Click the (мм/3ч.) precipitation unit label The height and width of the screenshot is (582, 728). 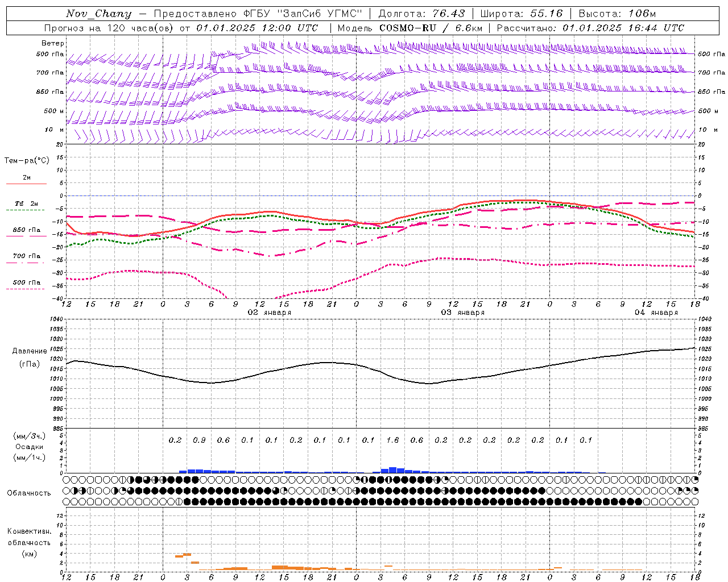(x=30, y=436)
